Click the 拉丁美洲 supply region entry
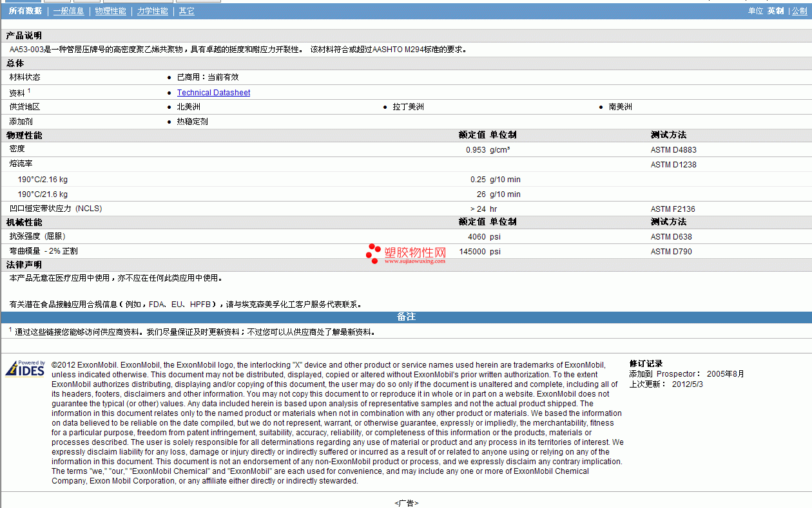812x508 pixels. [x=409, y=107]
